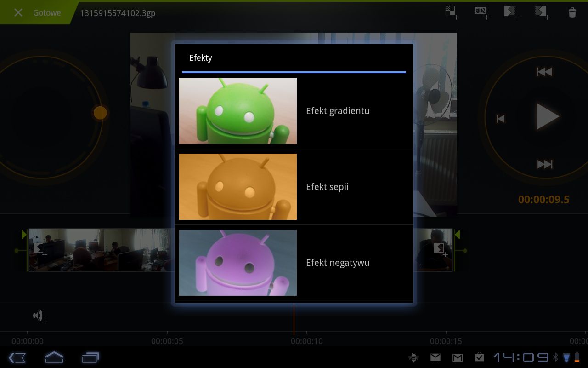Click the transition icon on last clip
The width and height of the screenshot is (588, 368).
coord(440,249)
